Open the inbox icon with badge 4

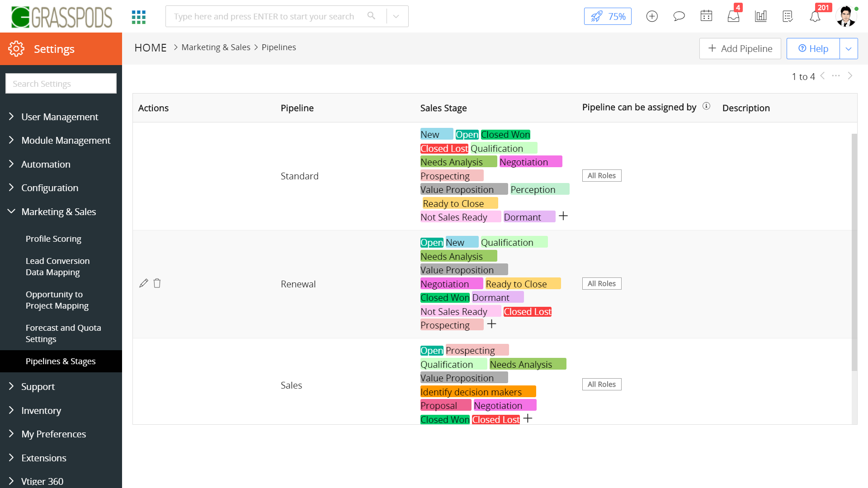[733, 17]
